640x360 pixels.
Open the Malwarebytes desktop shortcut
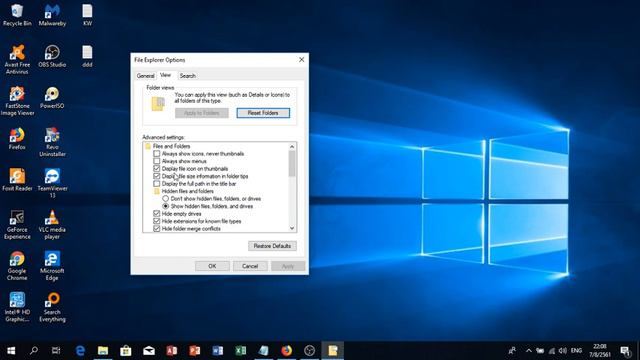[52, 15]
